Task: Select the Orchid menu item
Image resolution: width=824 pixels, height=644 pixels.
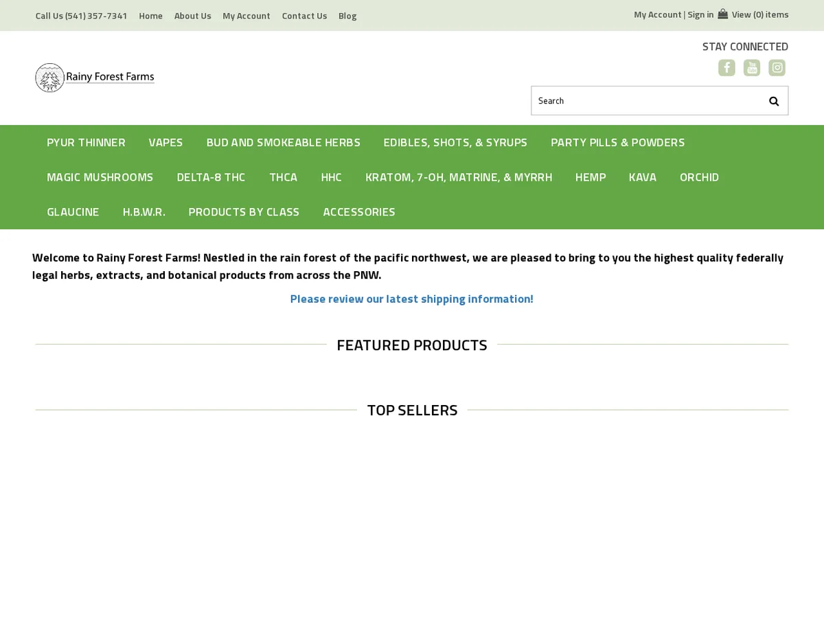Action: click(700, 177)
